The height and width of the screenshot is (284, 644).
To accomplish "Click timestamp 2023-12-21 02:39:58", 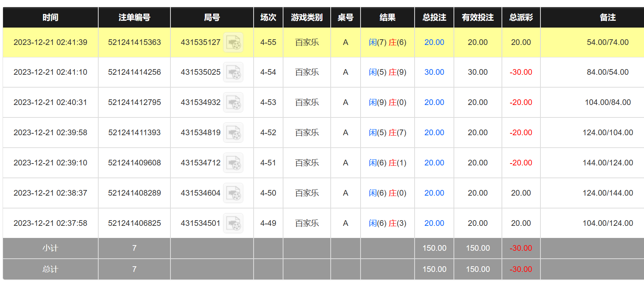I will pyautogui.click(x=50, y=133).
